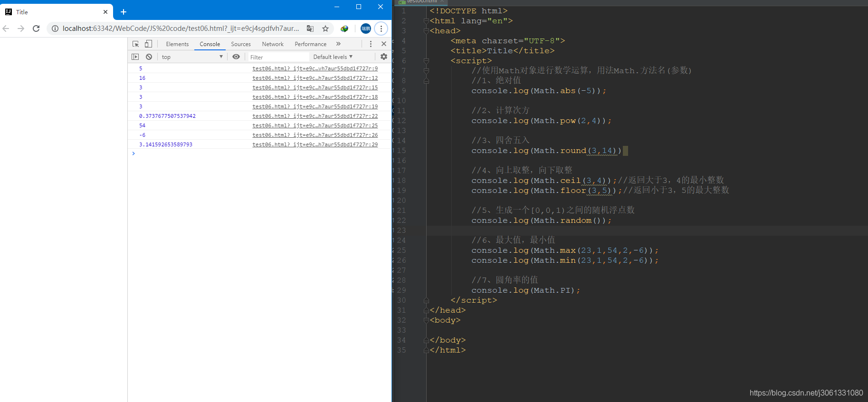Select console output value -6
The image size is (868, 402).
click(142, 135)
